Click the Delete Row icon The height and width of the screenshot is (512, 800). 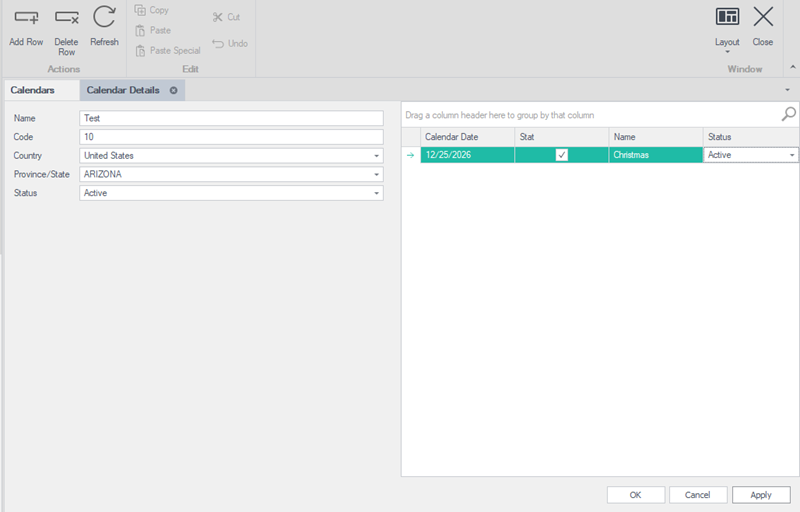tap(66, 17)
